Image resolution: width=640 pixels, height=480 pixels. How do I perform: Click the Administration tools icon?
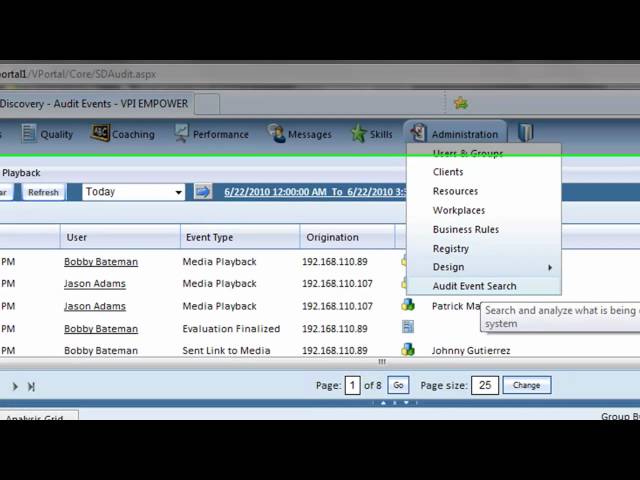[x=418, y=133]
